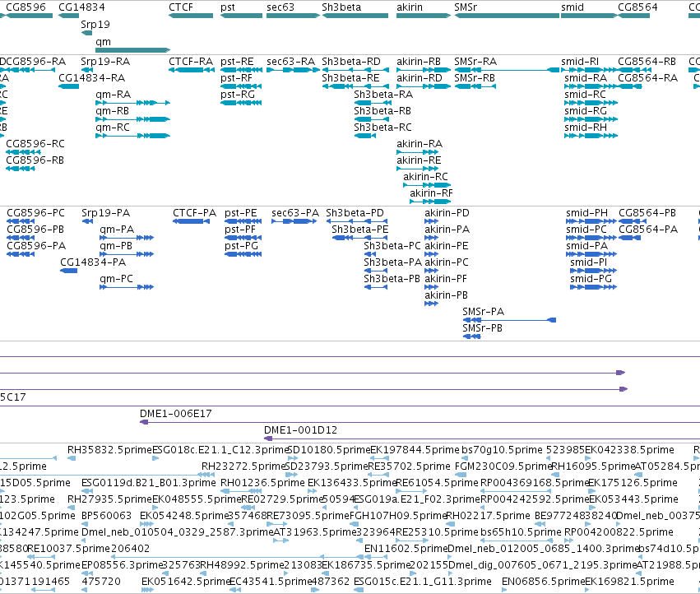Image resolution: width=700 pixels, height=594 pixels.
Task: Click transcript akirin-RE
Action: [417, 169]
